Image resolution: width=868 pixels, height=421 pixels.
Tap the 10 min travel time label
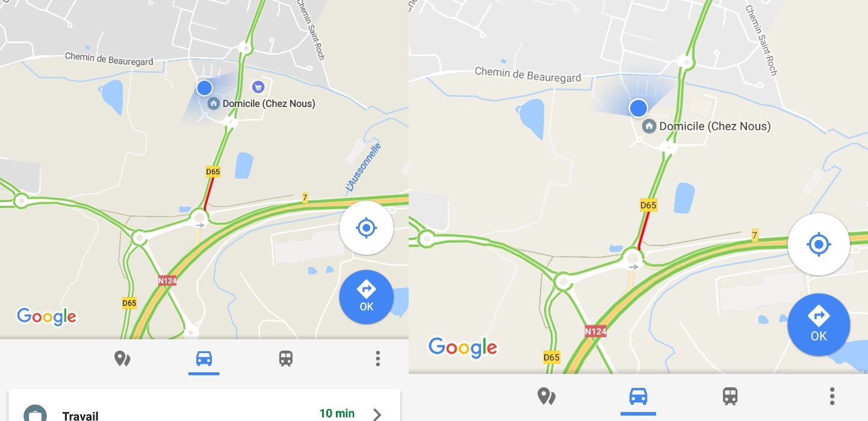coord(336,413)
